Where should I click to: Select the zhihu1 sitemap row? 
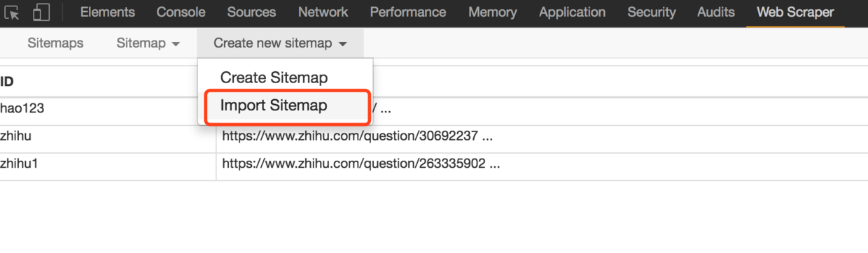pos(434,165)
